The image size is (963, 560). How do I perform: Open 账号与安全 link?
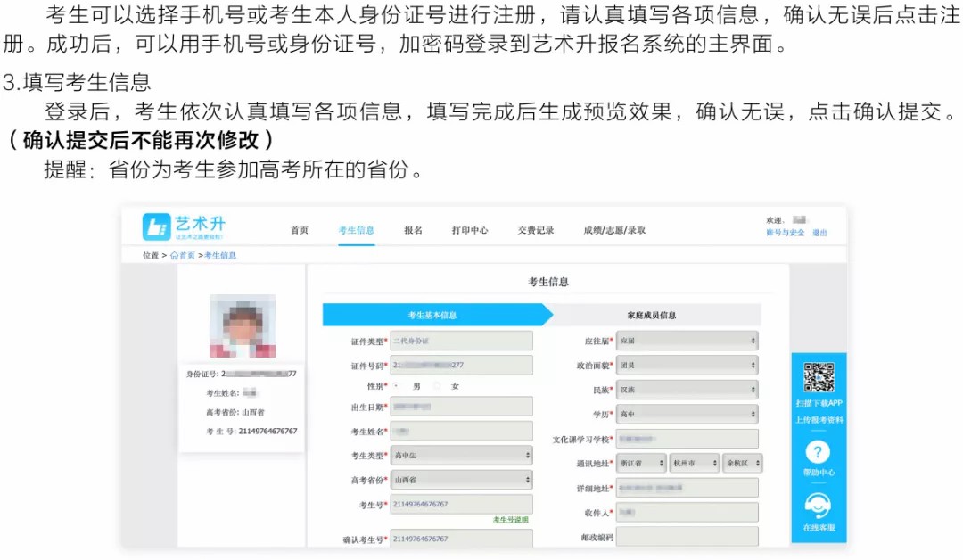point(785,233)
